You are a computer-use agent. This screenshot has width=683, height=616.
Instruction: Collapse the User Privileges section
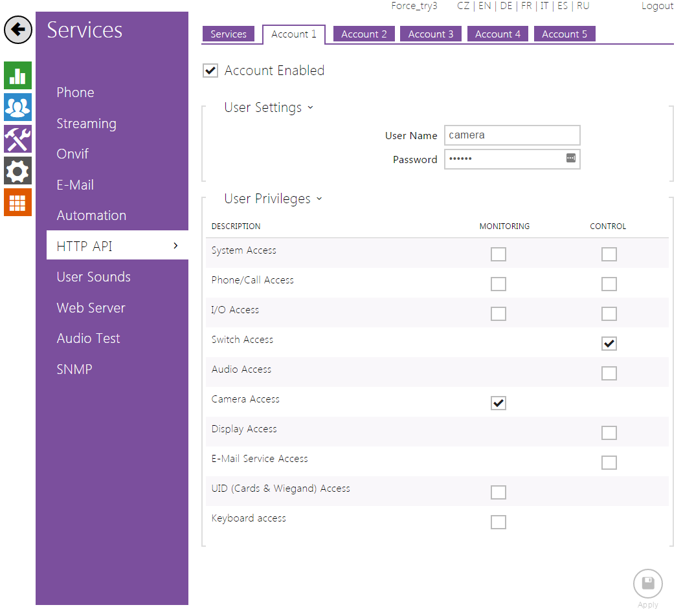319,199
